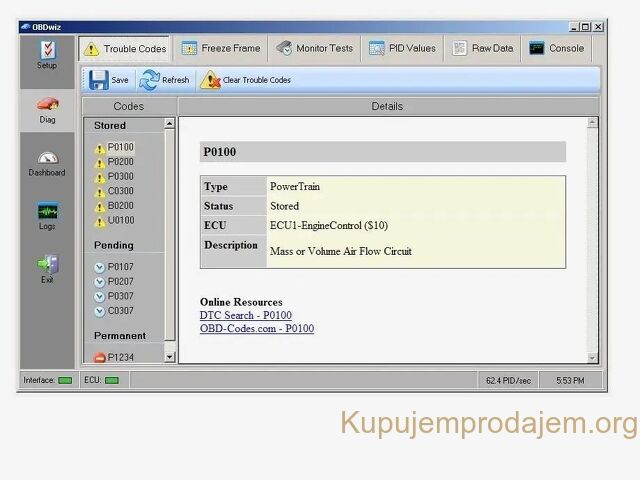Open the Logs view
The width and height of the screenshot is (640, 480).
pyautogui.click(x=47, y=215)
